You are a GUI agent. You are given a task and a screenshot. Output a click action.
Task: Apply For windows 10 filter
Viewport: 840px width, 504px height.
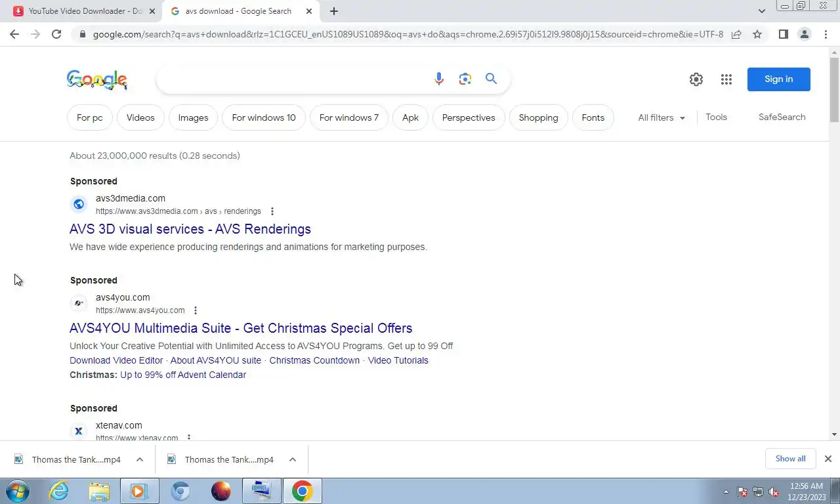264,117
